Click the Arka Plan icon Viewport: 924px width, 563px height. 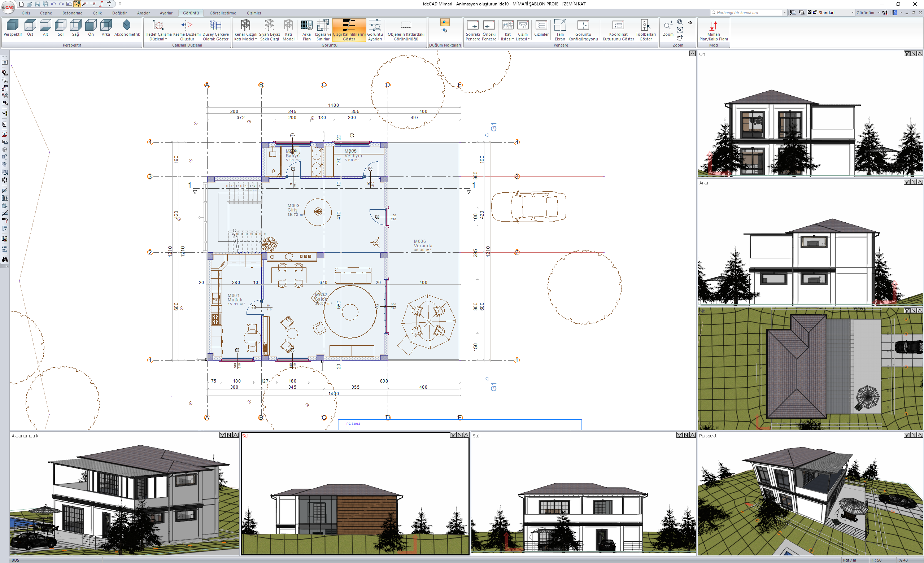306,30
